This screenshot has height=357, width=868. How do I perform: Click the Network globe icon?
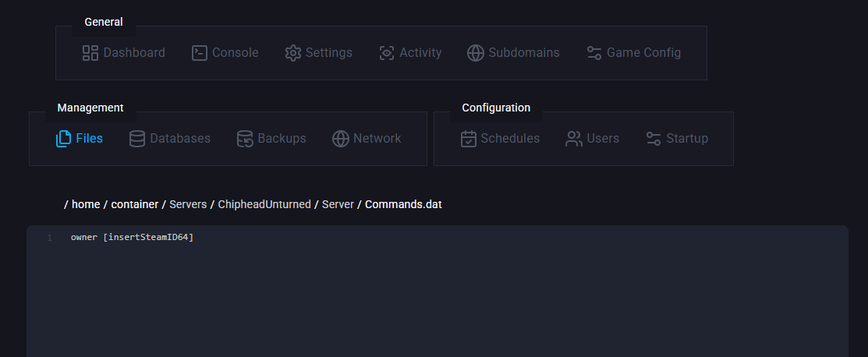(x=340, y=139)
